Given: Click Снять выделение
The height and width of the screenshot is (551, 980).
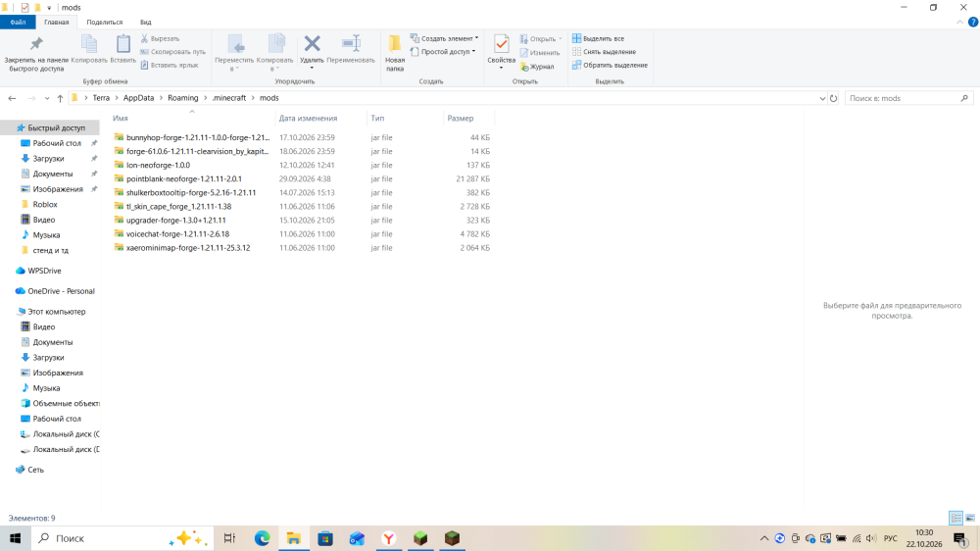Looking at the screenshot, I should [604, 52].
